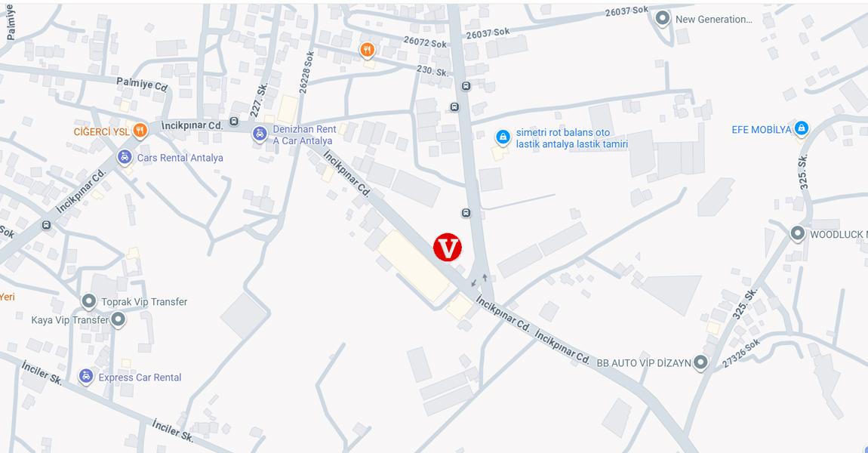The width and height of the screenshot is (868, 453).
Task: Select the BB AUTO VİP DİZAYN pin
Action: click(x=700, y=362)
